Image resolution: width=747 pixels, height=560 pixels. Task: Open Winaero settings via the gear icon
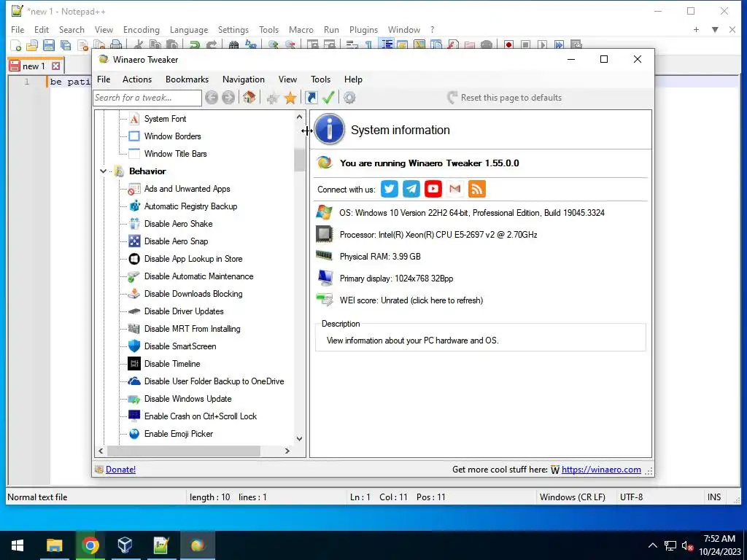click(349, 98)
